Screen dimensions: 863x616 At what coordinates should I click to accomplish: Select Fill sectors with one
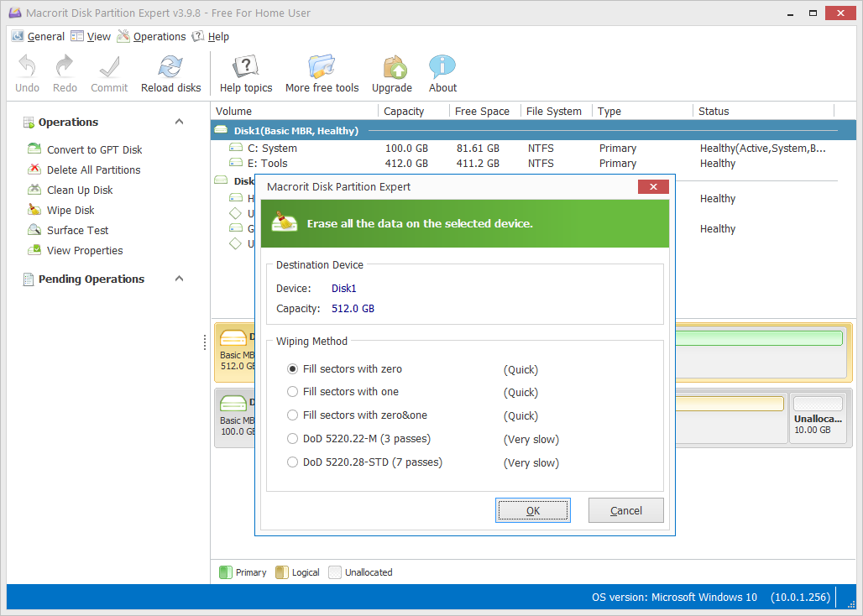(x=293, y=392)
